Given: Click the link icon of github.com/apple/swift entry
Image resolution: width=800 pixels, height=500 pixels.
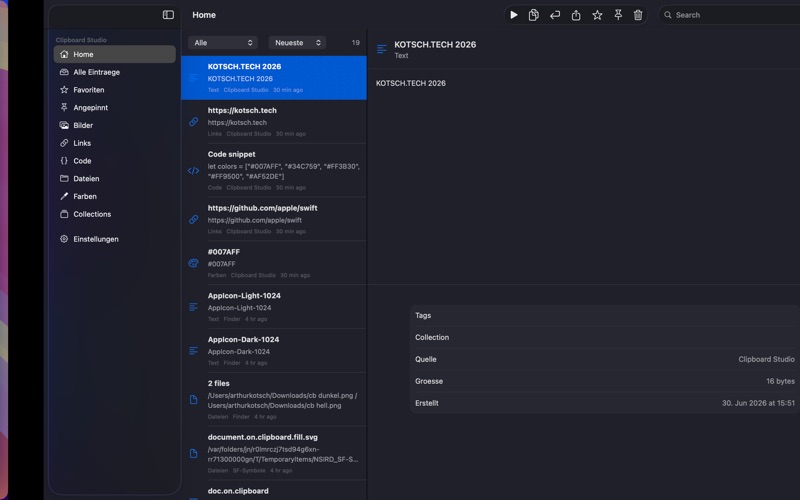Looking at the screenshot, I should 193,219.
